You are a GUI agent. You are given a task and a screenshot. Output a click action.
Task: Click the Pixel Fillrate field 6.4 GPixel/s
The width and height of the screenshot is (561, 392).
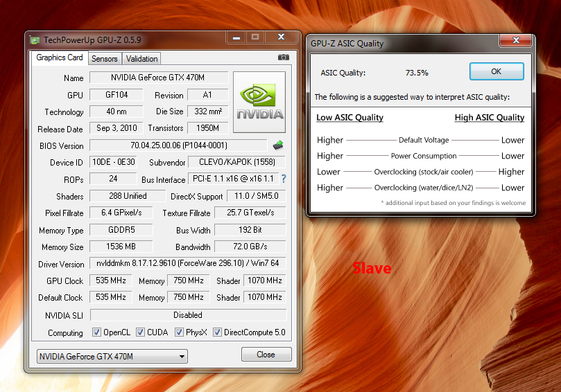point(121,213)
